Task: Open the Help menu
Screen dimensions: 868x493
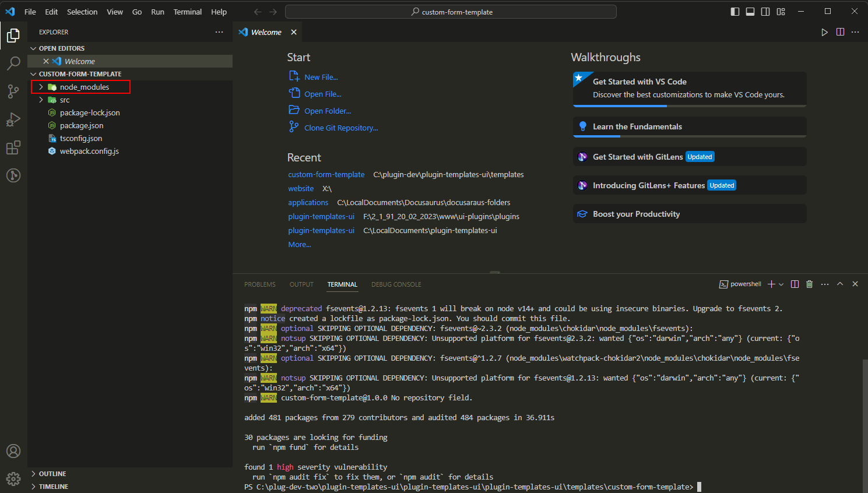Action: (219, 12)
